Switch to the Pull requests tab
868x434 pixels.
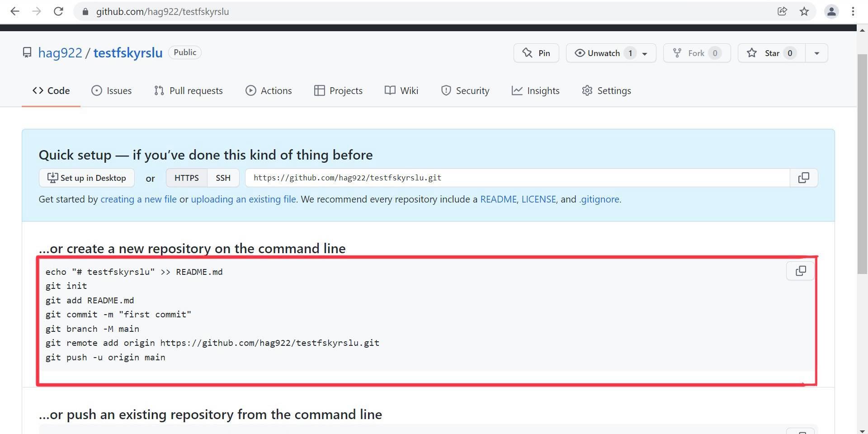(189, 90)
